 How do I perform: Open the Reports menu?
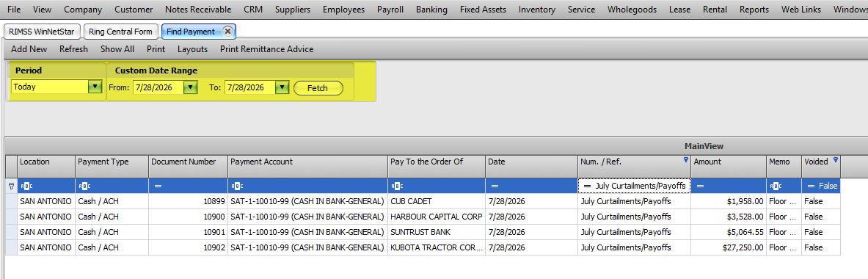tap(754, 10)
